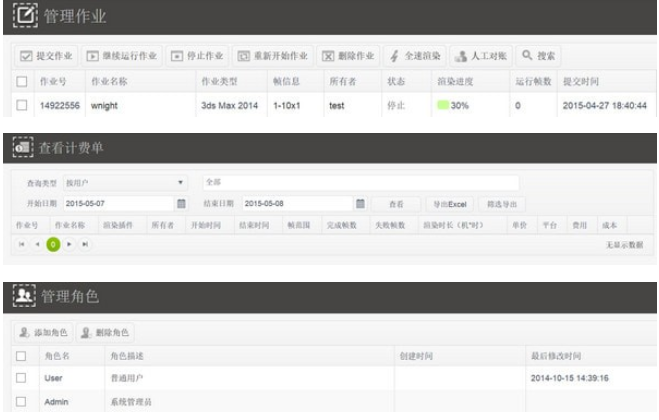Click the 管理角色 header users icon
The height and width of the screenshot is (420, 659).
click(x=24, y=296)
